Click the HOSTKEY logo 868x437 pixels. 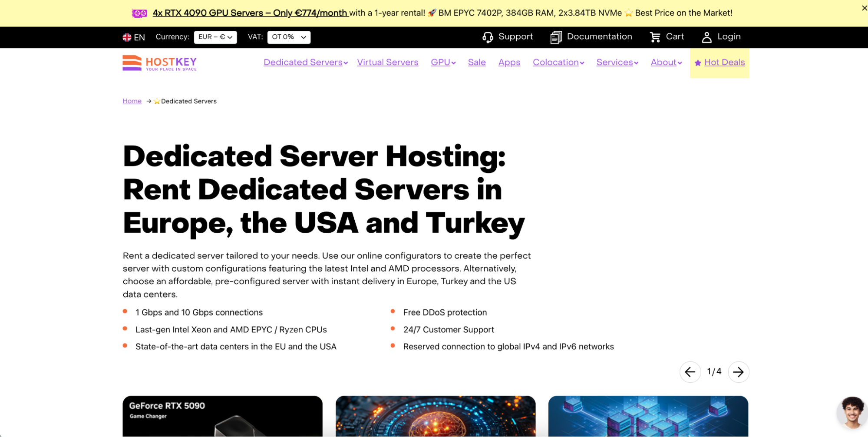pyautogui.click(x=159, y=63)
